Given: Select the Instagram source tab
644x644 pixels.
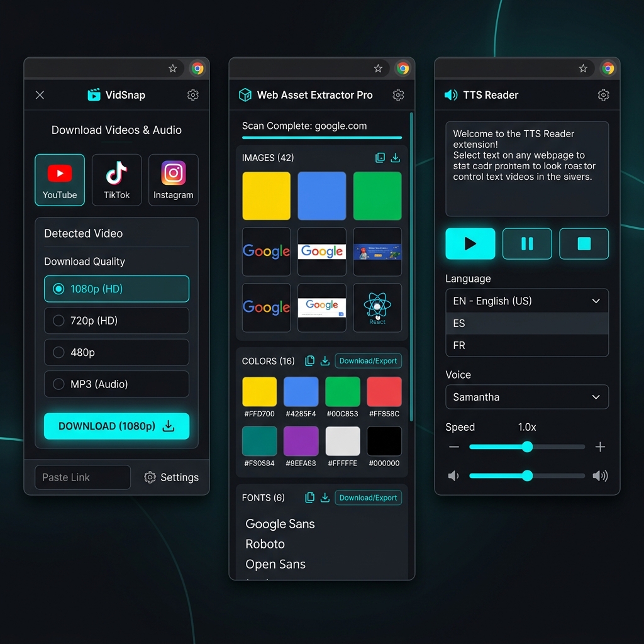Looking at the screenshot, I should [174, 180].
